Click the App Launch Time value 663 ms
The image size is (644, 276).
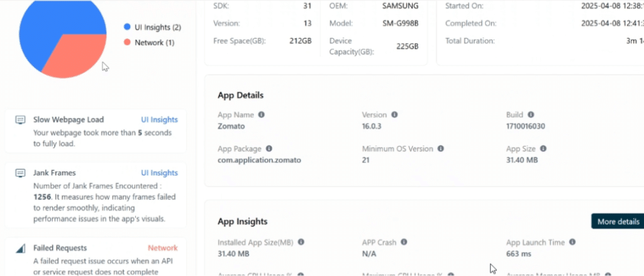519,254
